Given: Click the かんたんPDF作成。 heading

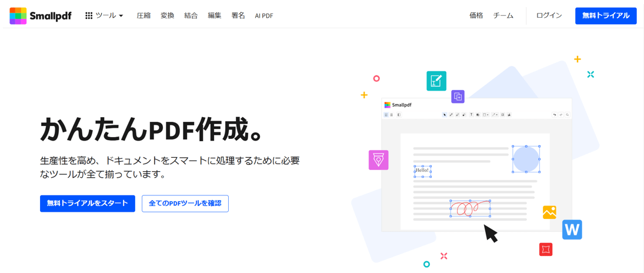Looking at the screenshot, I should pyautogui.click(x=151, y=129).
